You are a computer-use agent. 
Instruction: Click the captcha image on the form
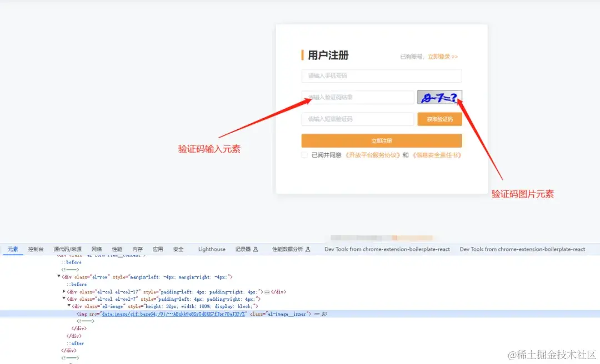click(x=439, y=96)
